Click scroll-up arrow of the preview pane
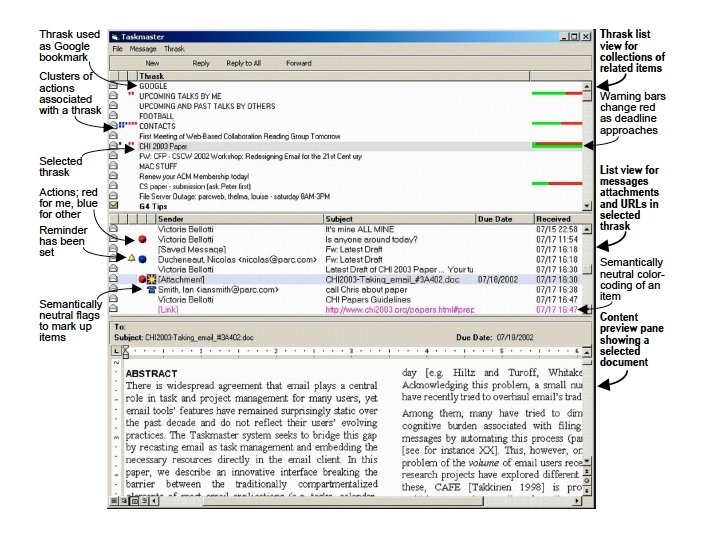This screenshot has height=540, width=720. pyautogui.click(x=587, y=352)
